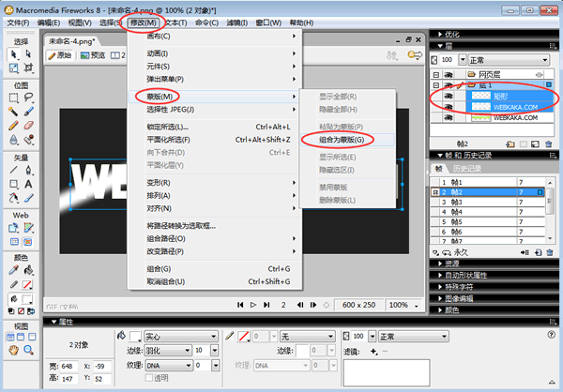Viewport: 563px width, 392px height.
Task: Select the Magic Wand tool
Action: click(x=14, y=112)
